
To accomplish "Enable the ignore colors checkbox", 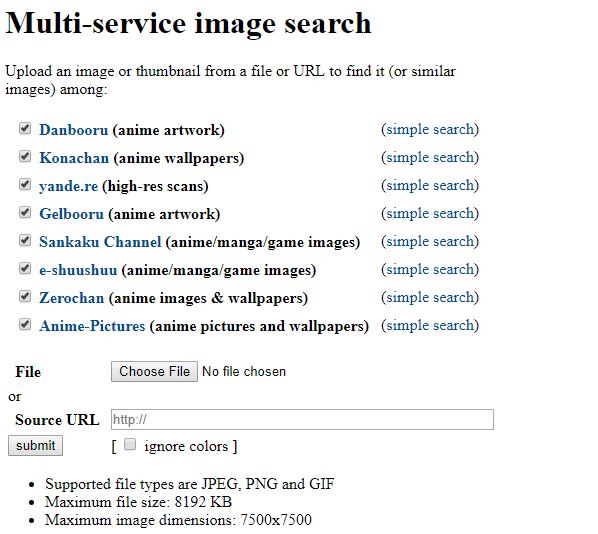I will [130, 444].
